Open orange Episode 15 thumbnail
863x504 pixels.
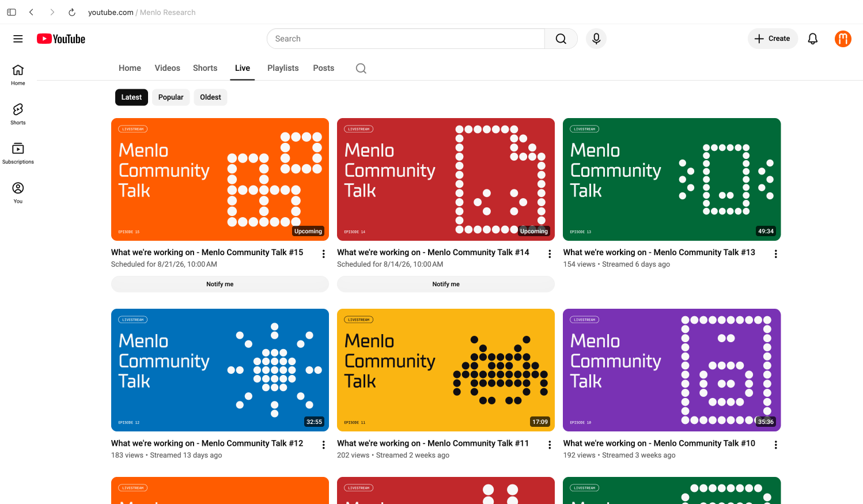click(220, 179)
